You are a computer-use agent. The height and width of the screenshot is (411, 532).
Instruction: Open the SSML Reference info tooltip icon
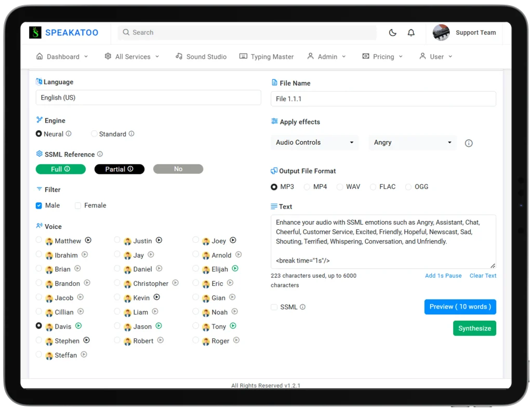tap(101, 154)
